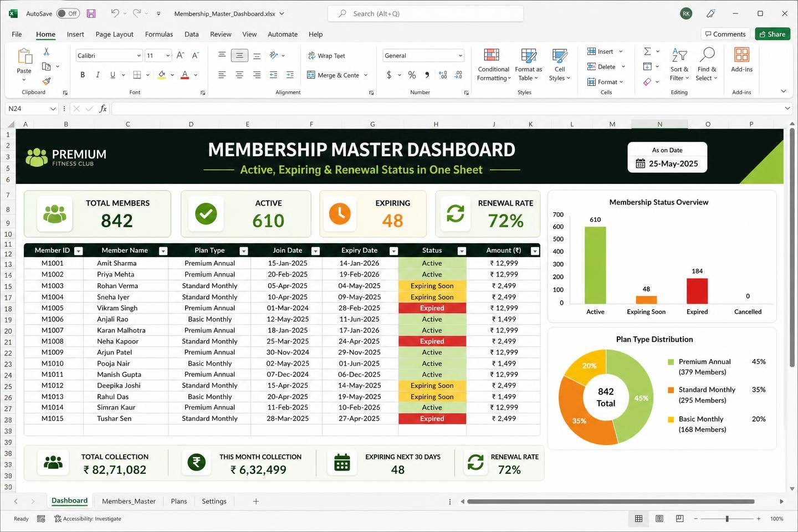Screen dimensions: 798x532
Task: Open Find & Select menu
Action: click(x=707, y=65)
